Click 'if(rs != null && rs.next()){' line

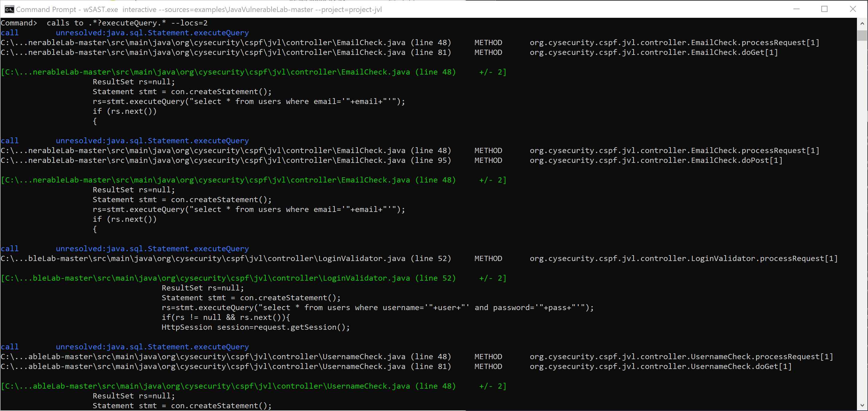click(x=226, y=317)
